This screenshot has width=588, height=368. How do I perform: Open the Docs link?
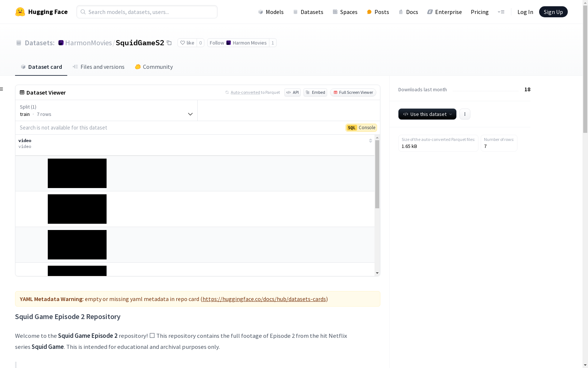408,12
